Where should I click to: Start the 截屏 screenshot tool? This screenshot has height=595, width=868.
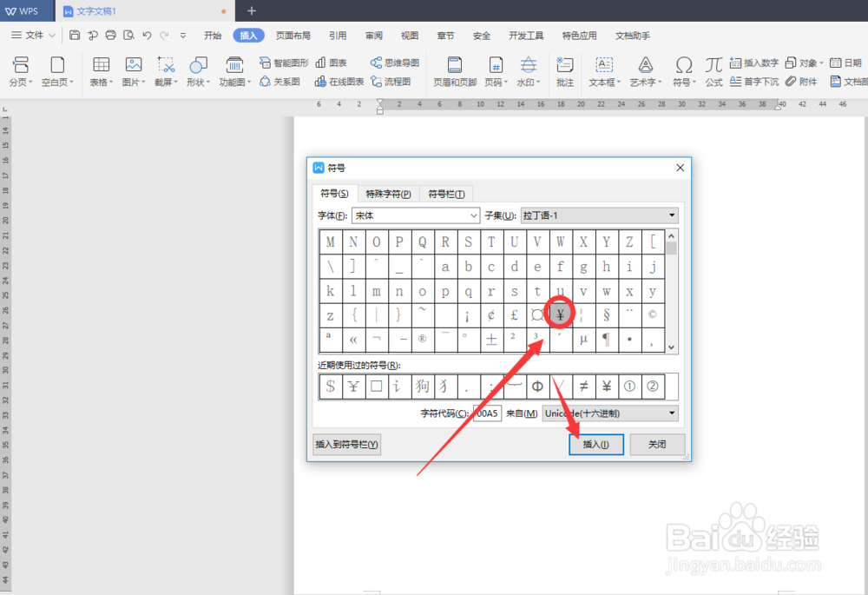166,71
